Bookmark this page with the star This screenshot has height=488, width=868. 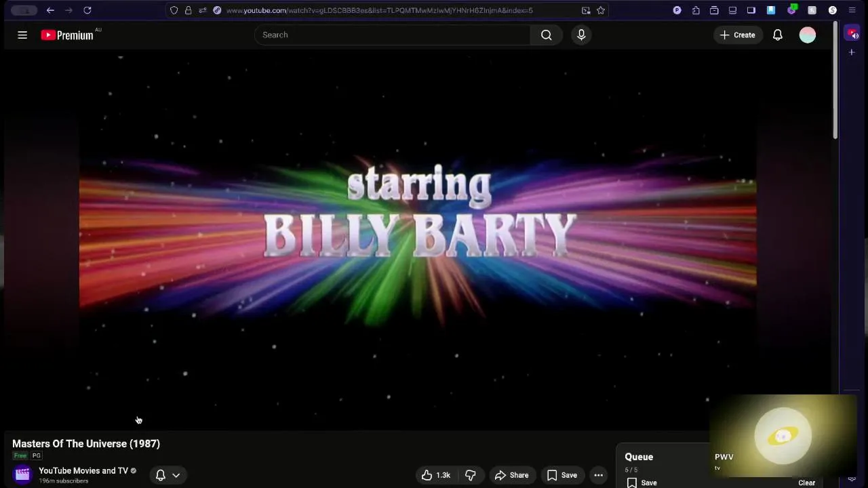(x=601, y=10)
